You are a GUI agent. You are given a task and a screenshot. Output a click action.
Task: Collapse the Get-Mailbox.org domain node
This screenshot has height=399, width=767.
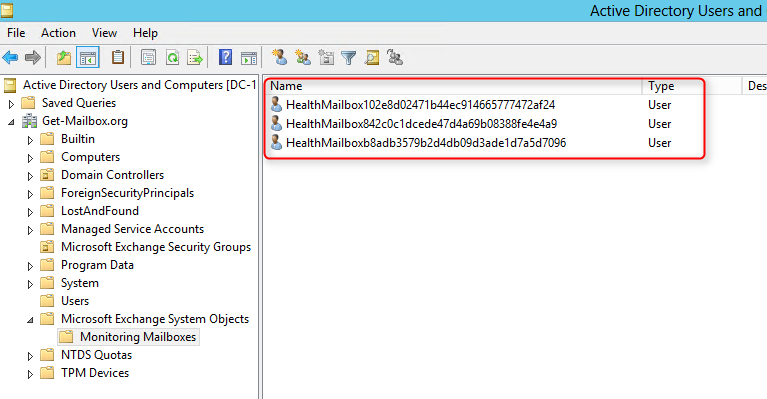tap(11, 122)
